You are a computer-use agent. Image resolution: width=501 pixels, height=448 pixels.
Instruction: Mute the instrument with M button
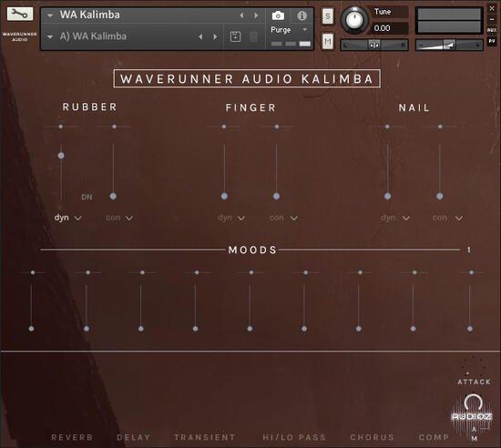(328, 41)
